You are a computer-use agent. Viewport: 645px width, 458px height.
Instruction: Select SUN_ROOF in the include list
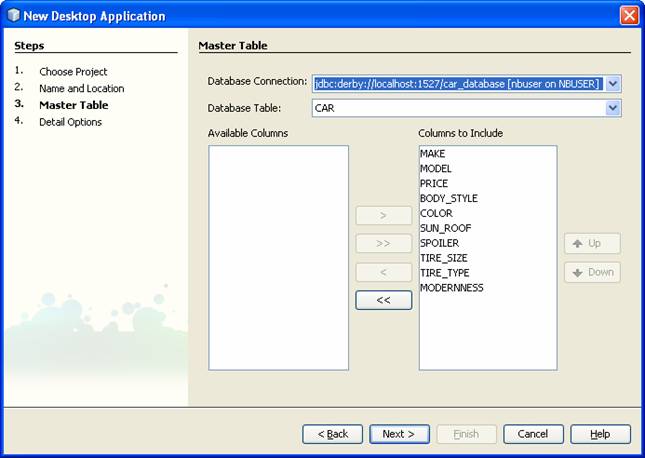tap(445, 228)
